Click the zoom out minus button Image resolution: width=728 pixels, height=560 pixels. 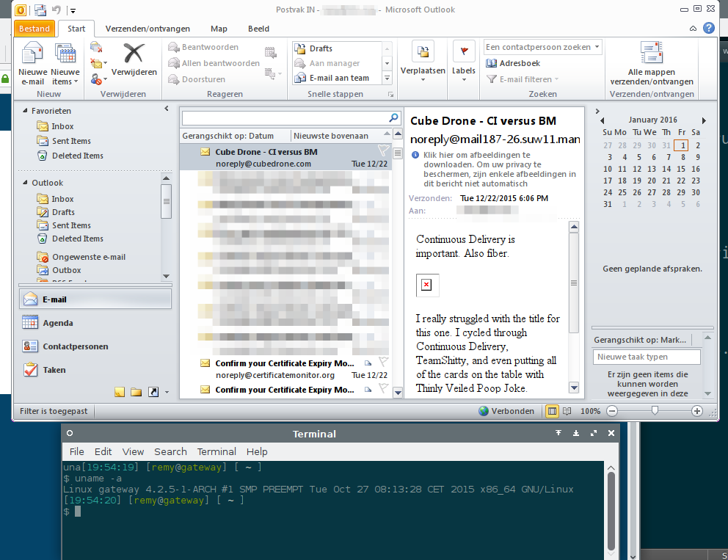(x=612, y=411)
